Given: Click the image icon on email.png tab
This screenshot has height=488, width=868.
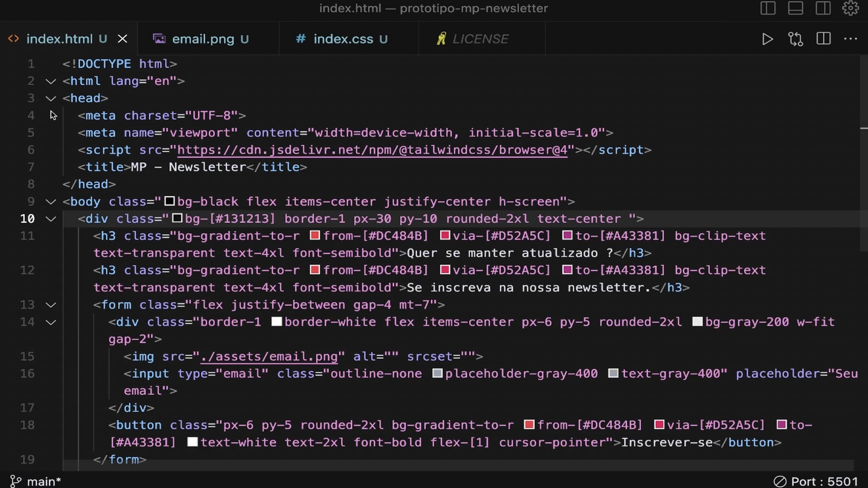Looking at the screenshot, I should tap(159, 39).
